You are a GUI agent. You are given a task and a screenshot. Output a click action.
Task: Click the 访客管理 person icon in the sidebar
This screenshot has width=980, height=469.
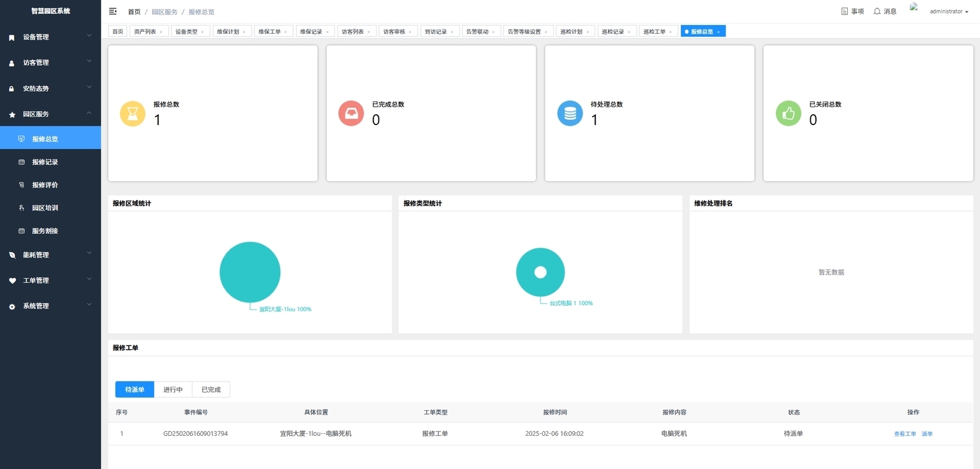point(11,63)
